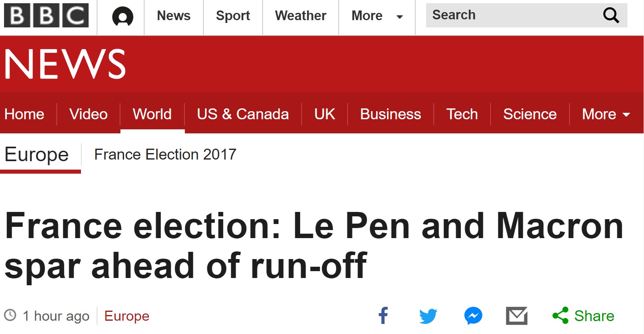The height and width of the screenshot is (334, 644).
Task: Open the Tech news section
Action: (462, 114)
